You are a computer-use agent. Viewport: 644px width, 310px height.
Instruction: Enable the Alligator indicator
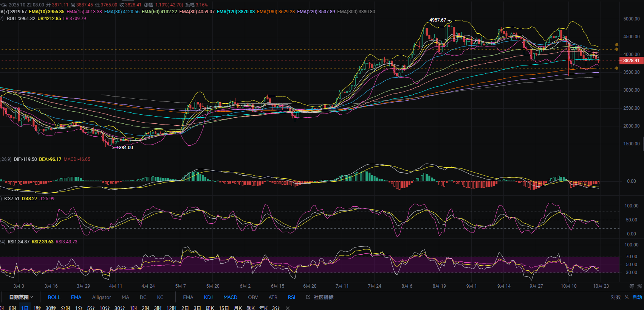(101, 297)
